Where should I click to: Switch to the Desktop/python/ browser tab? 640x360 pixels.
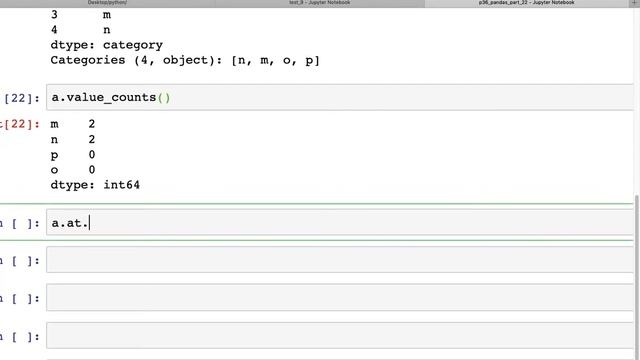[107, 3]
